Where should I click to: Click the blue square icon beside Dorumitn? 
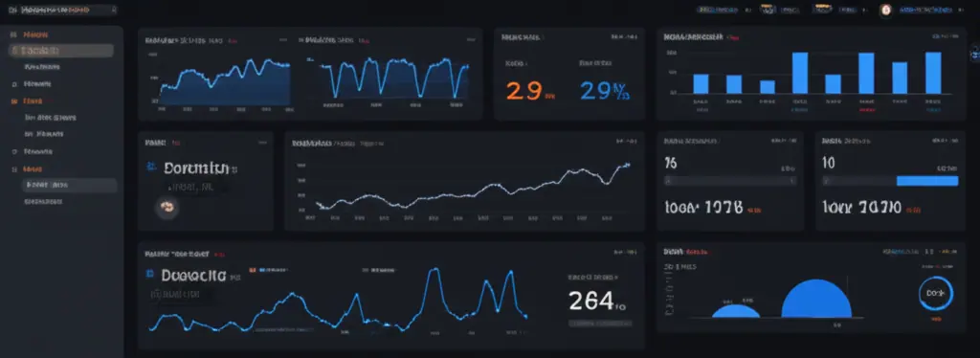150,167
